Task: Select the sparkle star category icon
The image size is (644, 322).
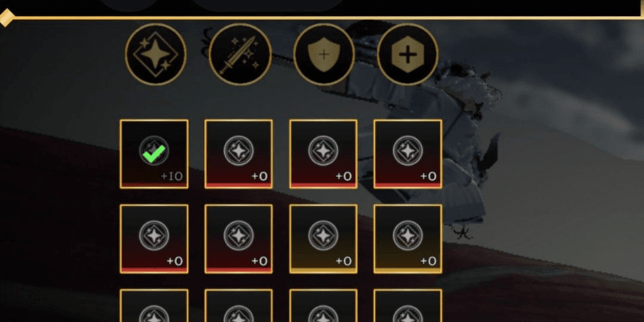Action: pos(156,54)
